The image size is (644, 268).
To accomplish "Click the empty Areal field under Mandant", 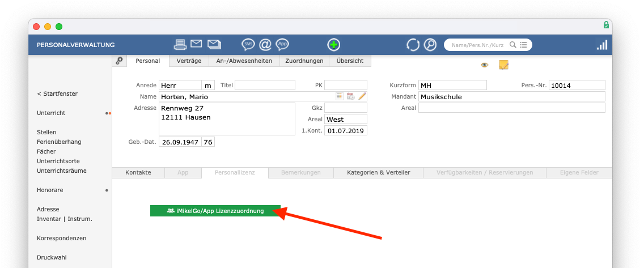I will coord(512,108).
